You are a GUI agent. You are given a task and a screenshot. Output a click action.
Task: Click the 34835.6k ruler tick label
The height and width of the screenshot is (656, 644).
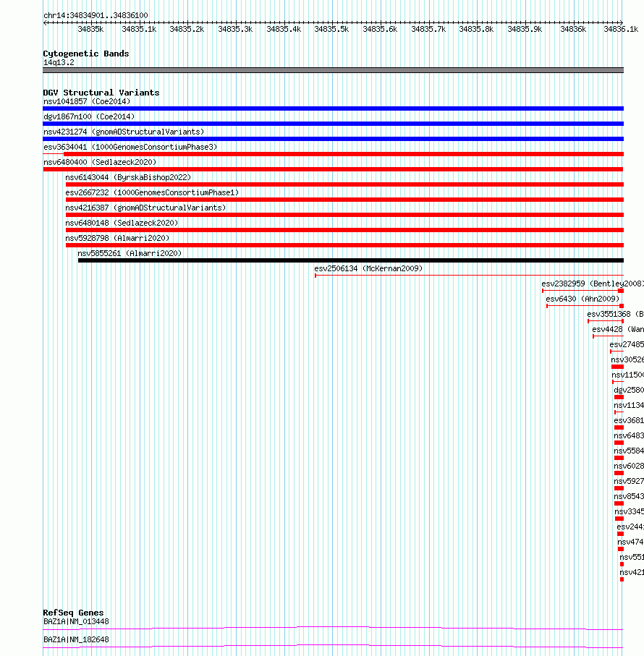(380, 29)
